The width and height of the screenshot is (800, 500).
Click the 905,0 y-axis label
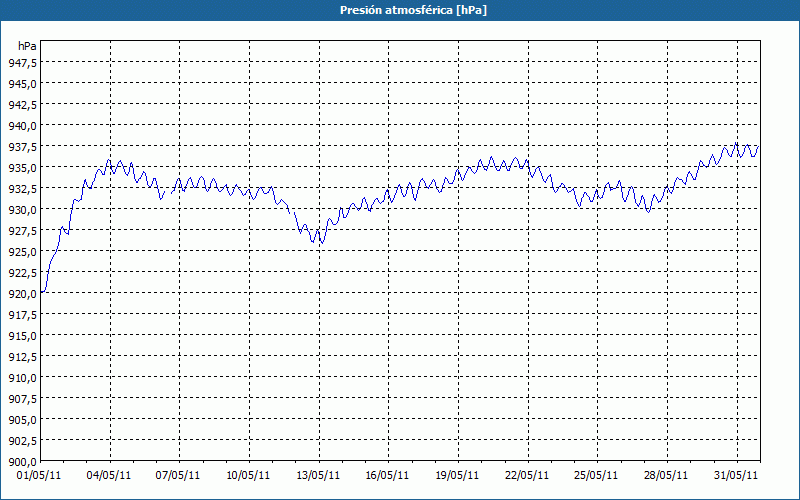pos(22,420)
